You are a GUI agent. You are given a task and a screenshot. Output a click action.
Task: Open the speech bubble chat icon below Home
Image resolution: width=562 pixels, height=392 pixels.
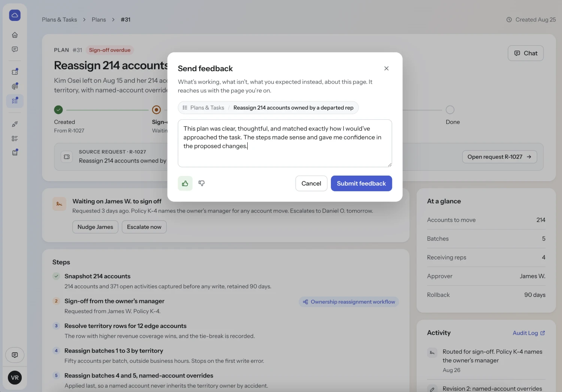pyautogui.click(x=15, y=49)
